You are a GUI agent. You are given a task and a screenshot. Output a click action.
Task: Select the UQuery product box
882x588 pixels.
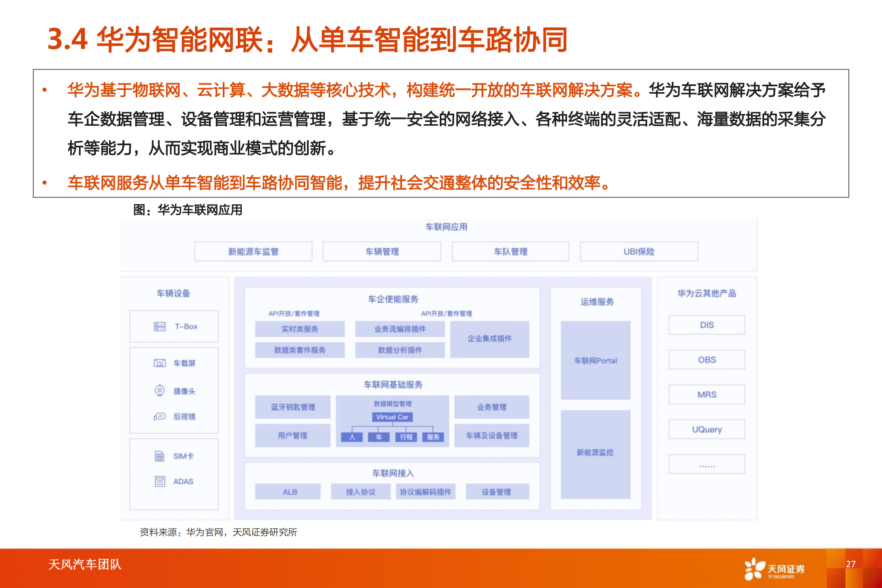(707, 429)
